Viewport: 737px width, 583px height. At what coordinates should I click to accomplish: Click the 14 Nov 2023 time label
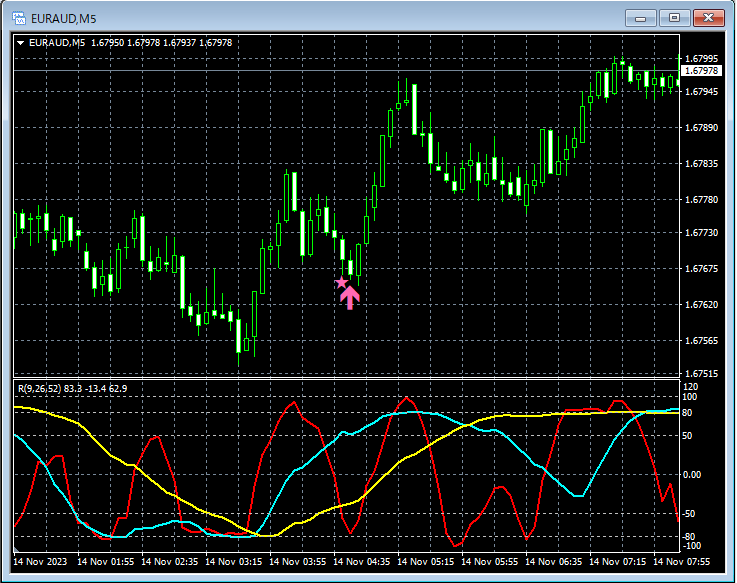click(x=40, y=561)
